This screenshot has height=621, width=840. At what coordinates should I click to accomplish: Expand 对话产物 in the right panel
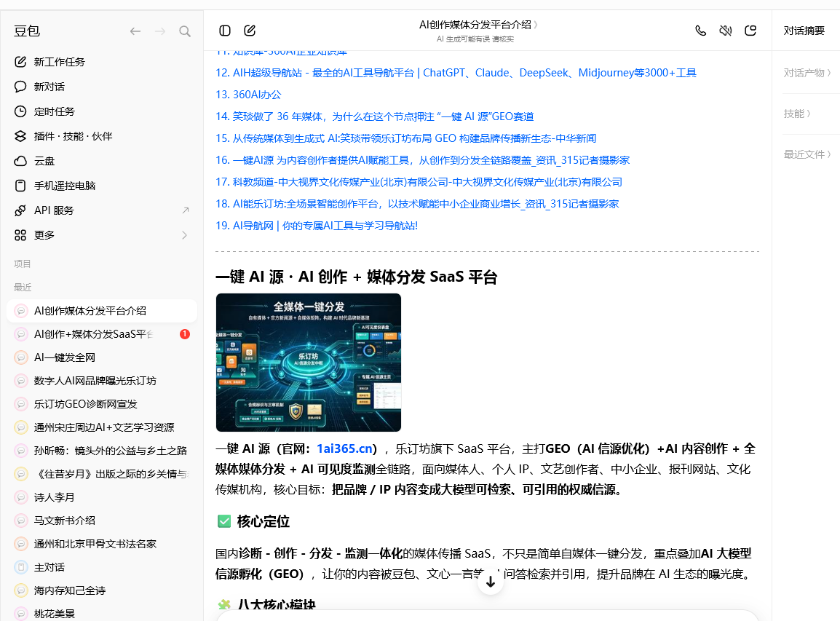point(807,72)
